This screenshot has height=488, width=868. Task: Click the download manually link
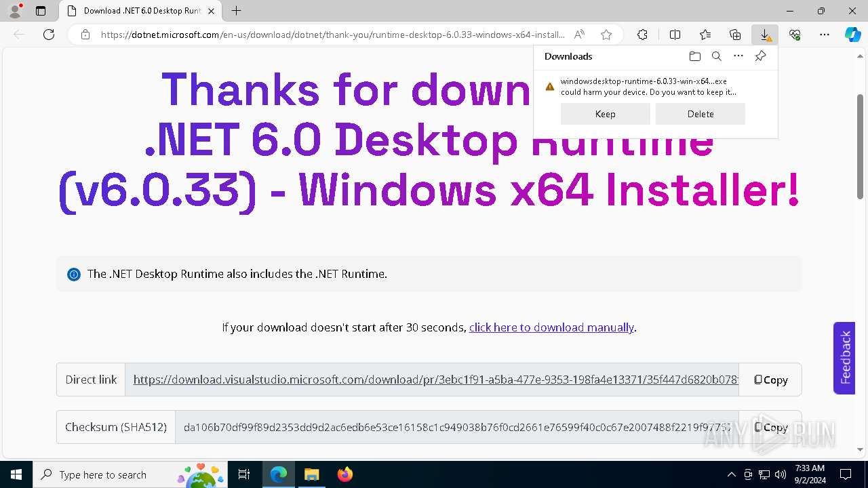[551, 327]
